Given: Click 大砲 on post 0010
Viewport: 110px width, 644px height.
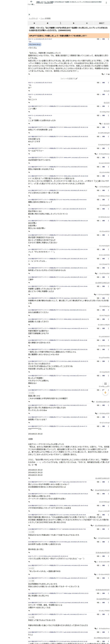Looking at the screenshot, I should click(103, 167).
